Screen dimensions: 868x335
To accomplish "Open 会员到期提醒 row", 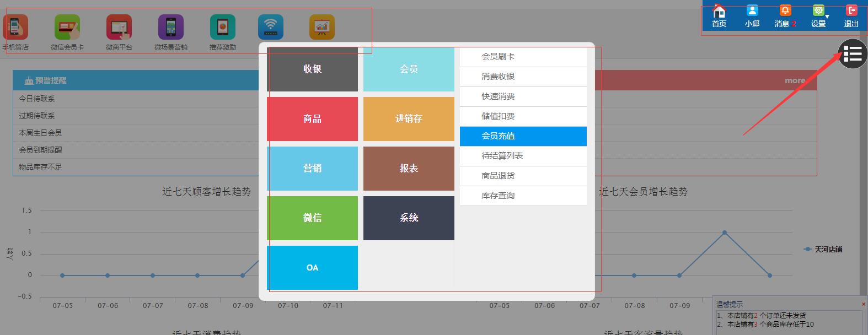I will coord(136,150).
